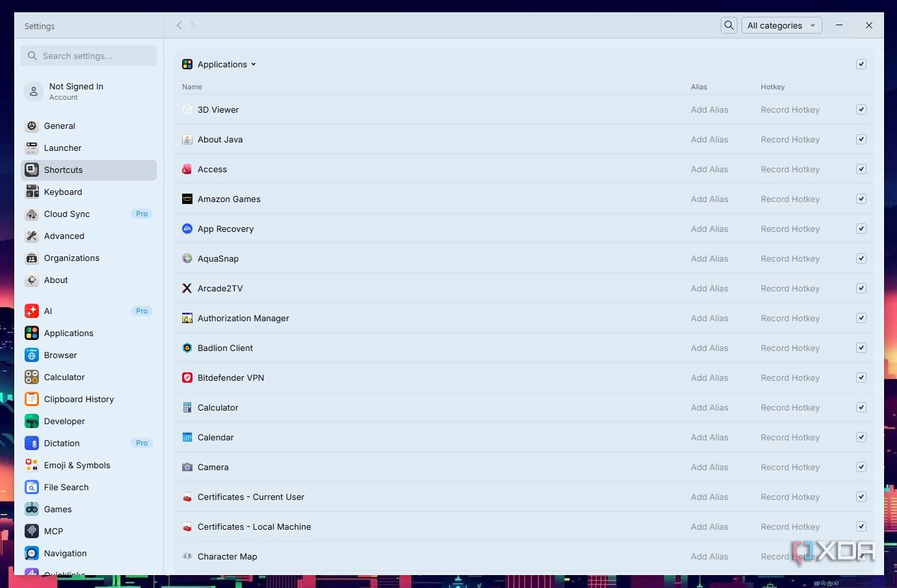
Task: Click the Bitdefender VPN icon
Action: click(x=187, y=378)
